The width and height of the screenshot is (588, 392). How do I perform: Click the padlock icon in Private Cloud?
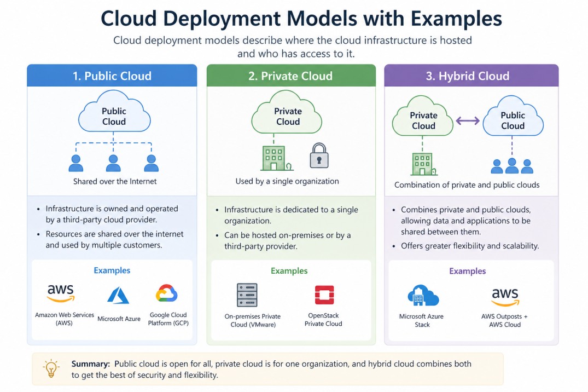[319, 155]
